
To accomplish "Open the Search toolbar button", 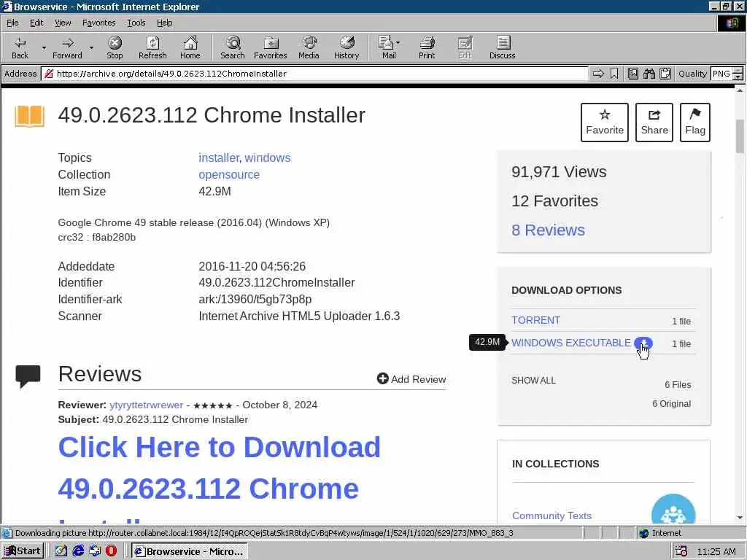I will [233, 47].
